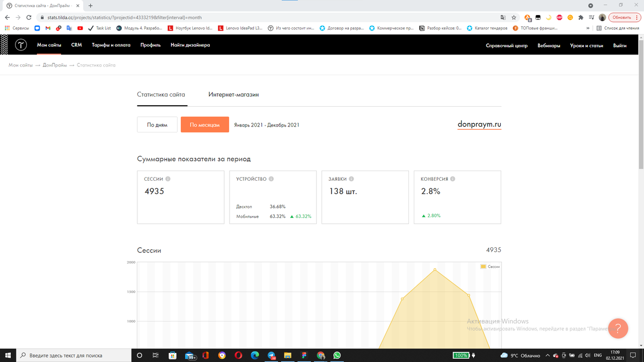Click the info icon next to УСТРОЙСТВО
Image resolution: width=644 pixels, height=362 pixels.
271,179
